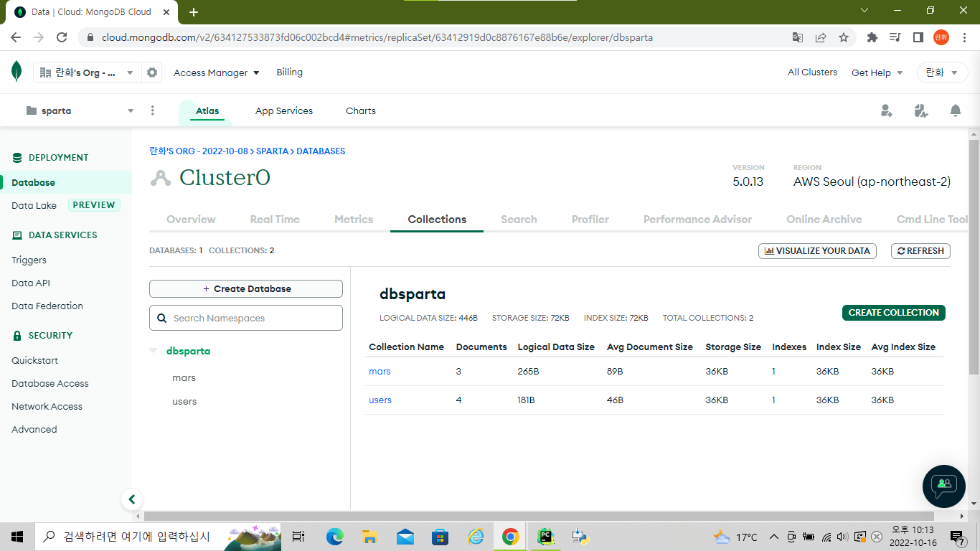The image size is (980, 551).
Task: Collapse the left sidebar arrow
Action: tap(131, 499)
